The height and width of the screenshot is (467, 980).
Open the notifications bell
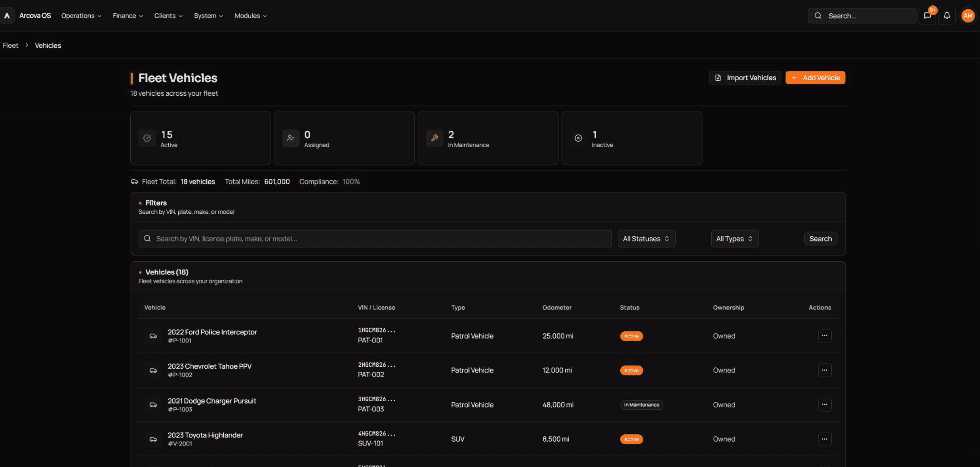[947, 16]
